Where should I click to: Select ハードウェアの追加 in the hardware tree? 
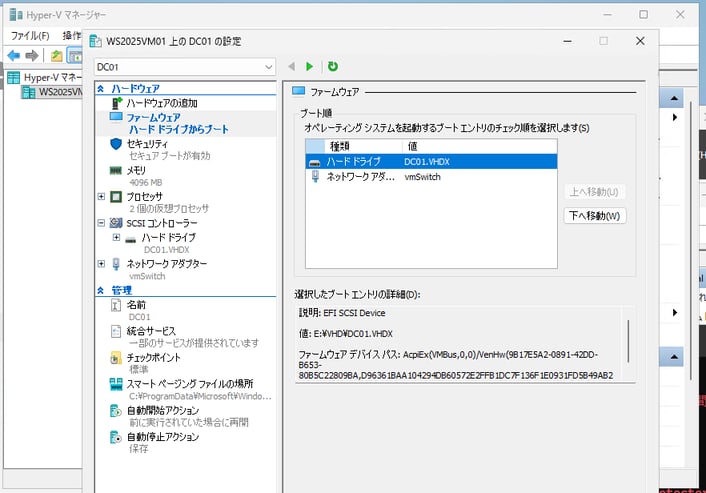click(x=162, y=103)
